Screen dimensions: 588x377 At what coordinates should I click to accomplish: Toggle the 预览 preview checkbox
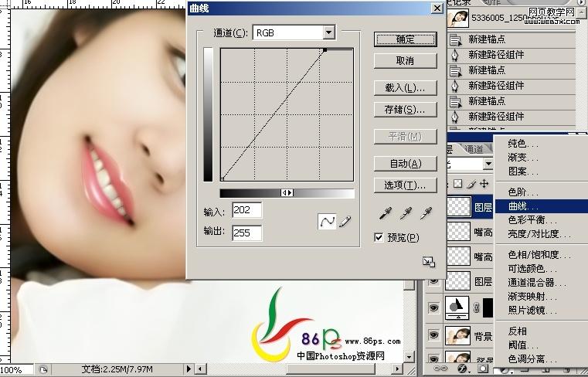pyautogui.click(x=379, y=237)
